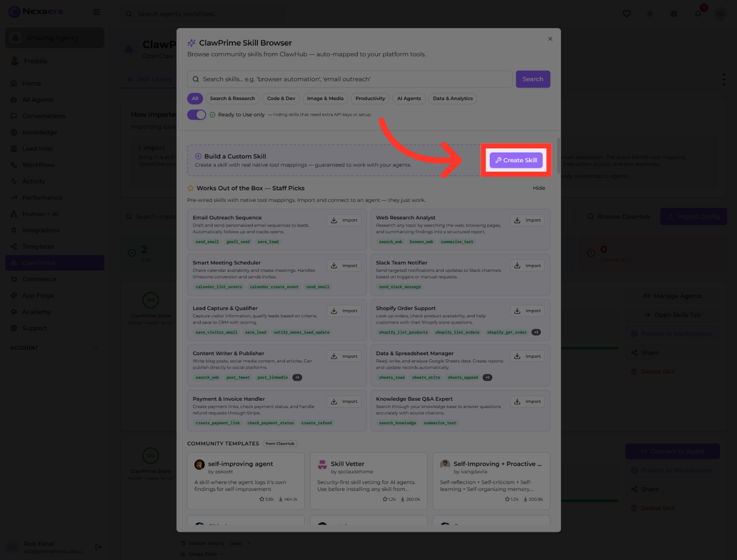Click download icon for Data & Spreadsheet Manager
Viewport: 737px width, 560px height.
(517, 356)
